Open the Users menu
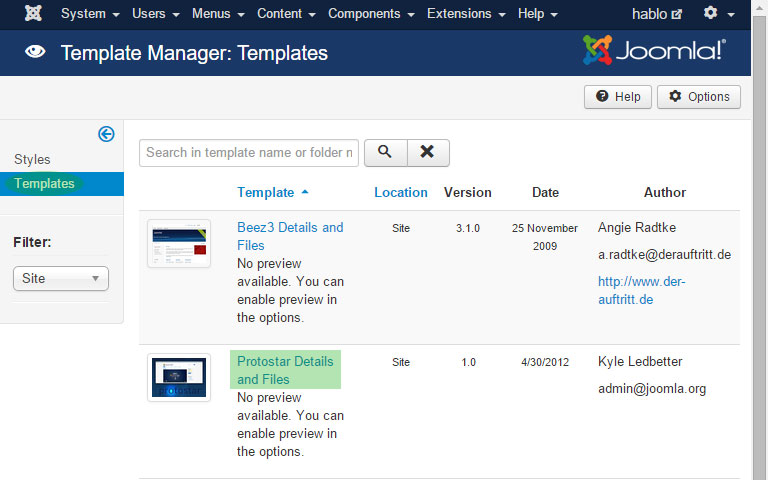The image size is (768, 480). click(156, 14)
